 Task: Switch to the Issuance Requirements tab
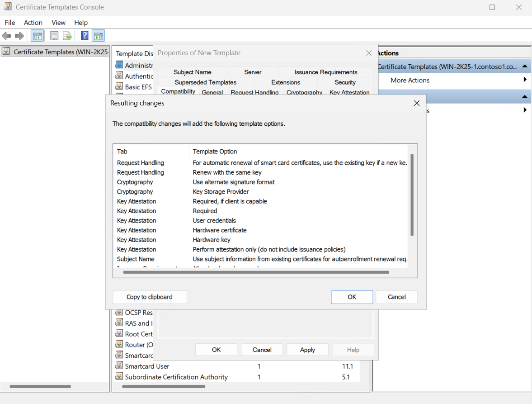[326, 72]
